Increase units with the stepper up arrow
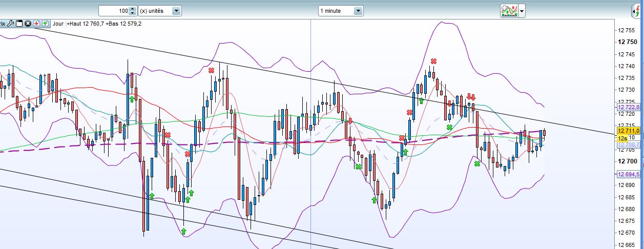The height and width of the screenshot is (249, 644). pyautogui.click(x=133, y=8)
